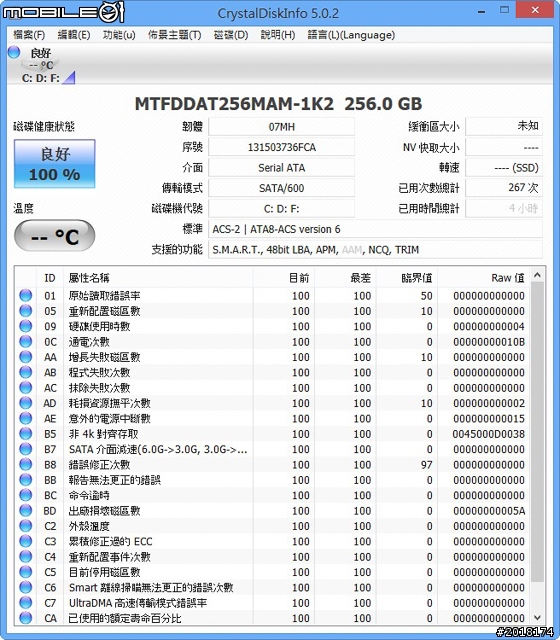The image size is (560, 640).
Task: Click the serial number field 131503736FCA
Action: tap(282, 147)
